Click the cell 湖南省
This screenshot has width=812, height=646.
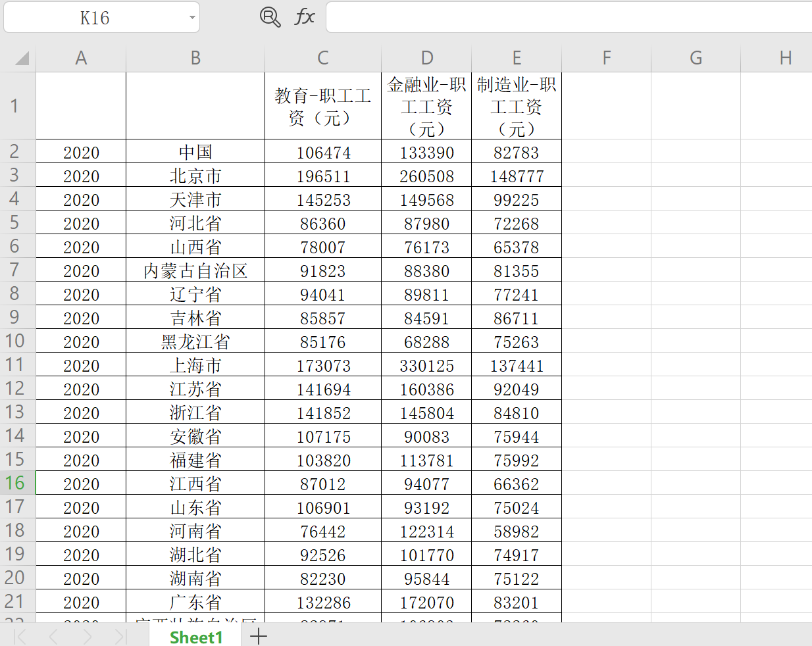pyautogui.click(x=195, y=578)
